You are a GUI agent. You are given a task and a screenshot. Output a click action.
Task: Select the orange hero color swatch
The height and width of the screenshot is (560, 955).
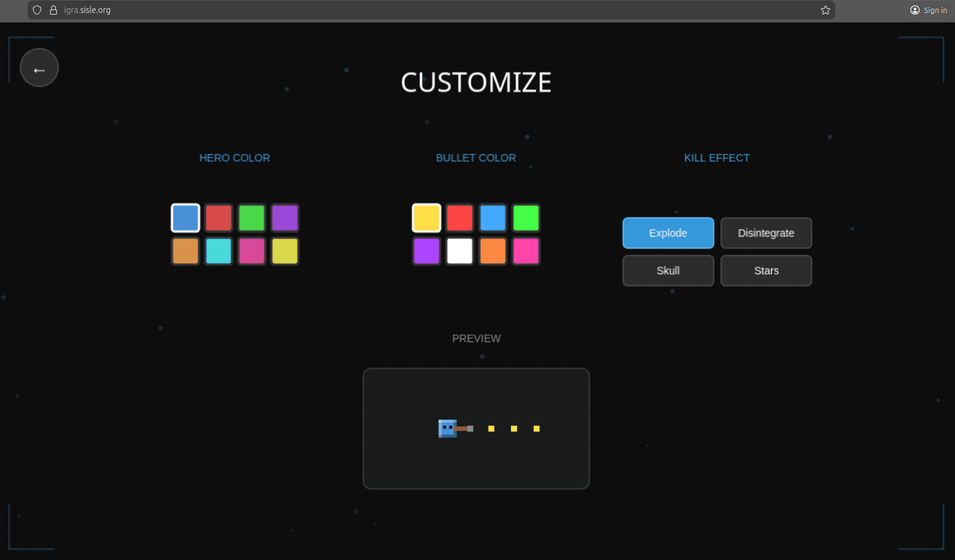coord(185,251)
